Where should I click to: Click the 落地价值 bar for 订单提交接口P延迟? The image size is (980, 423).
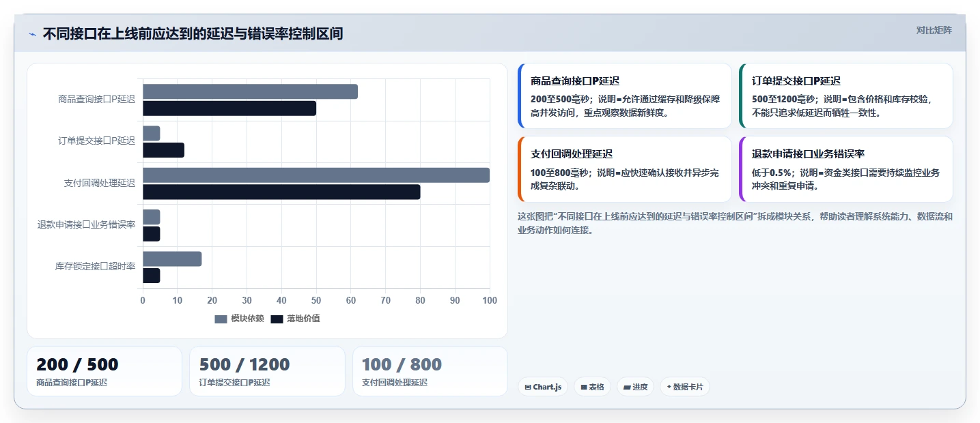(163, 150)
